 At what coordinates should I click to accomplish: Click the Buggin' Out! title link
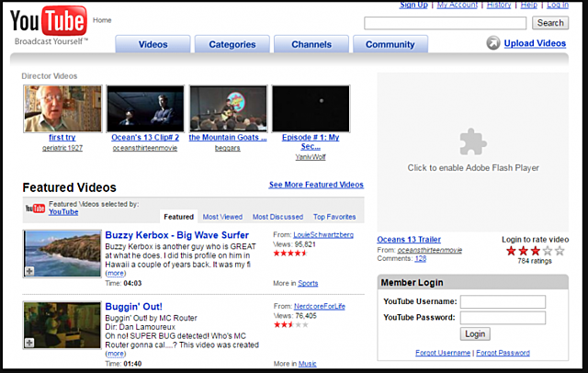coord(133,307)
